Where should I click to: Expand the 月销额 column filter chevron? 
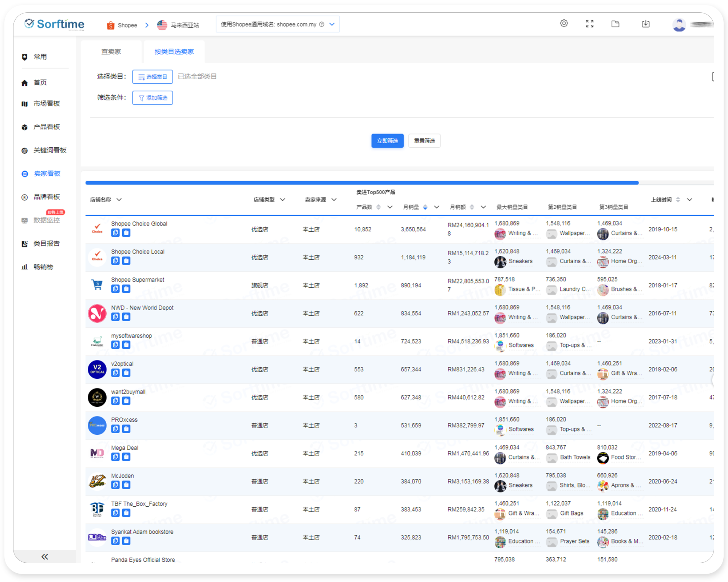click(483, 207)
